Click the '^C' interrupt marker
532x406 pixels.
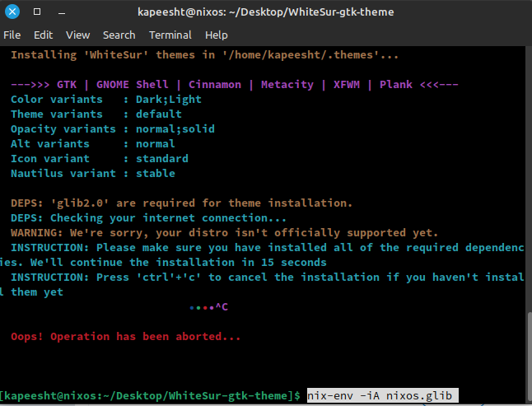point(222,307)
